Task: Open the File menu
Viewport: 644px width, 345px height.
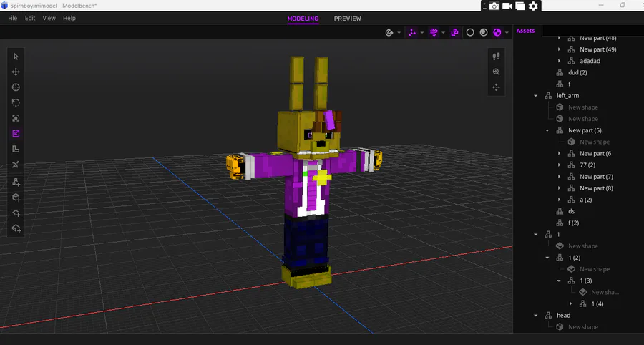Action: point(13,18)
